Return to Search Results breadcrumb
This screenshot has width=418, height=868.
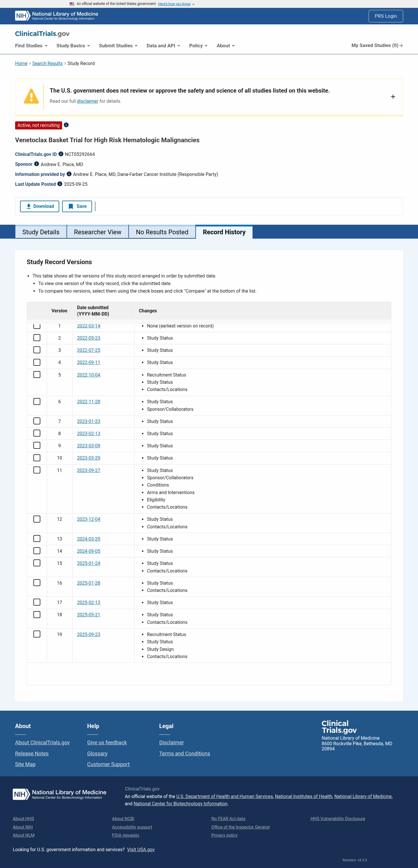(x=48, y=63)
